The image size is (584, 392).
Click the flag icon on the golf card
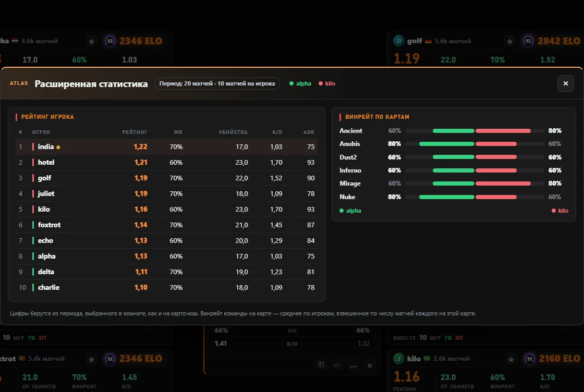[x=428, y=41]
